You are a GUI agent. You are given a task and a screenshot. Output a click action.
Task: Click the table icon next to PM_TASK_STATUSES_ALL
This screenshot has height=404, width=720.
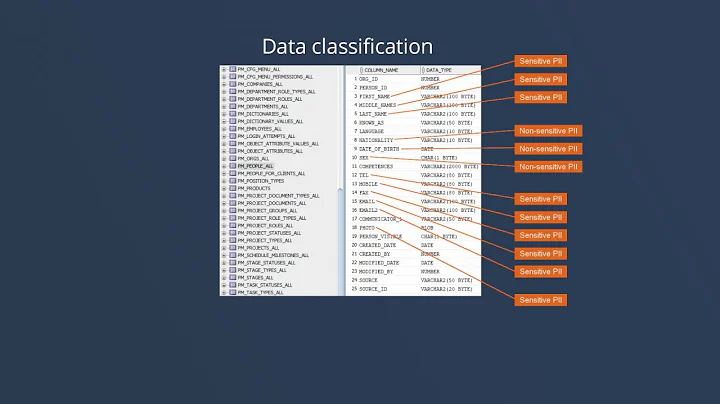pyautogui.click(x=233, y=285)
